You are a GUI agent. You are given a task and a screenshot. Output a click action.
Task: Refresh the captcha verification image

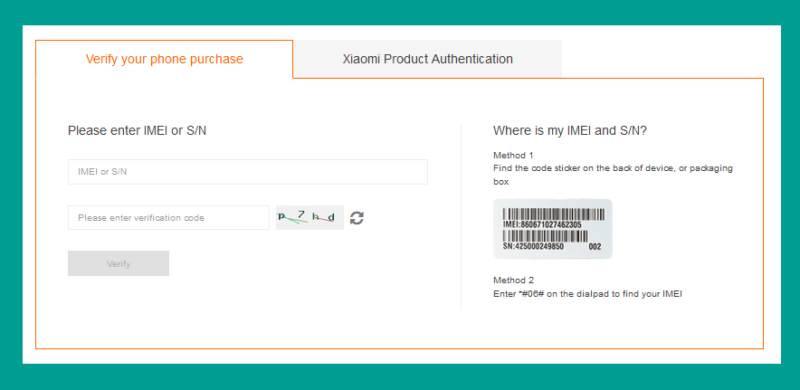point(357,218)
